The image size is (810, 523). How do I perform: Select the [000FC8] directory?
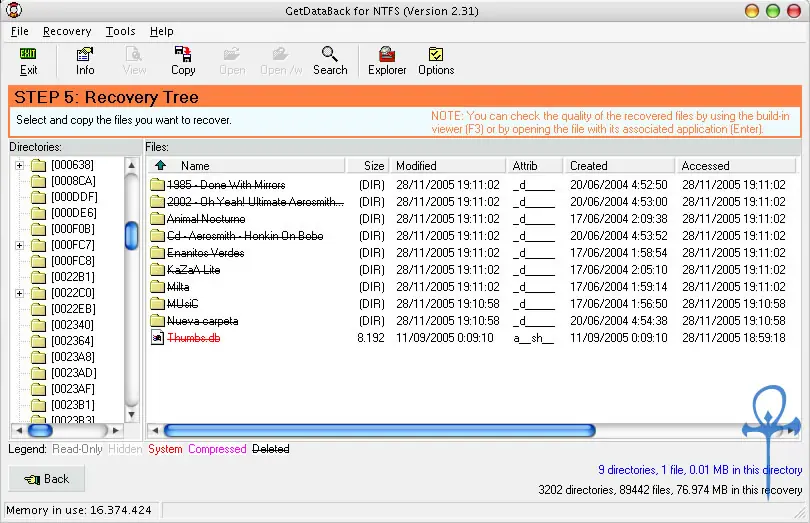73,261
